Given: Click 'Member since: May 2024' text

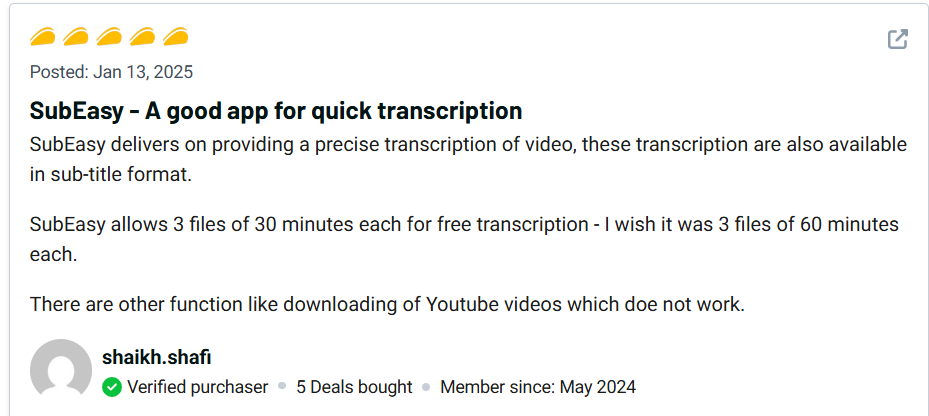Looking at the screenshot, I should click(537, 387).
